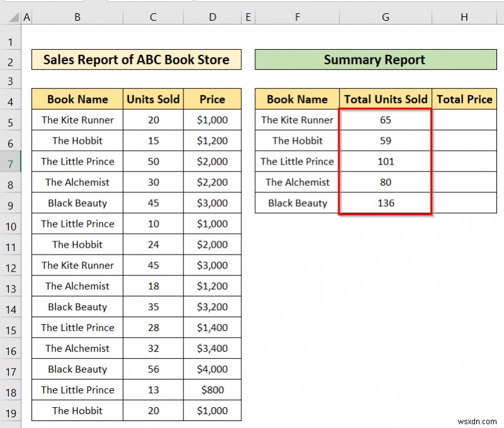This screenshot has height=428, width=504.
Task: Select the 'Book Name' header in the sales table
Action: tap(77, 99)
